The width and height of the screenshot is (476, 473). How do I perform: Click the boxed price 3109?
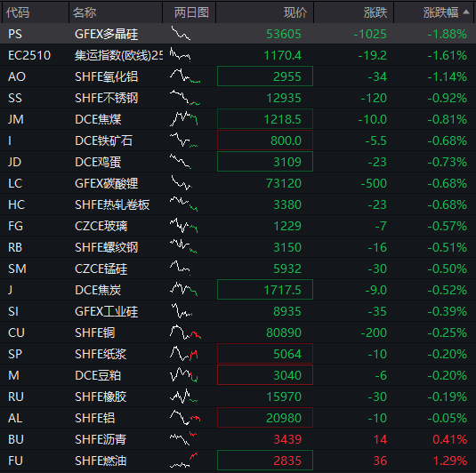265,162
